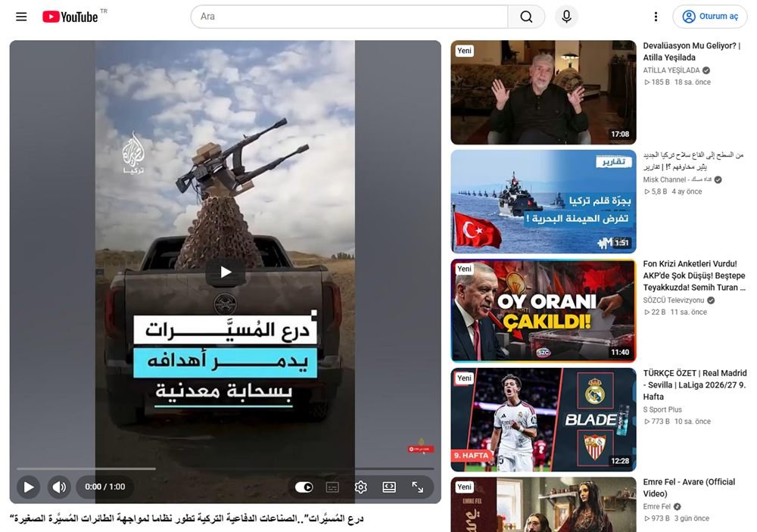Click the Arabic title of Misk Channel video
This screenshot has width=757, height=532.
693,160
